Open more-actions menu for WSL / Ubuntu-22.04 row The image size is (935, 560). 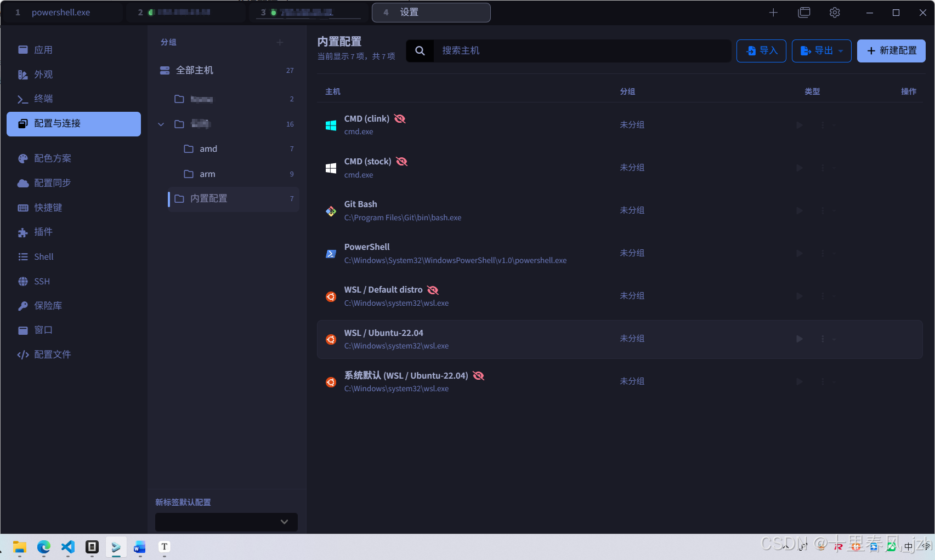823,339
